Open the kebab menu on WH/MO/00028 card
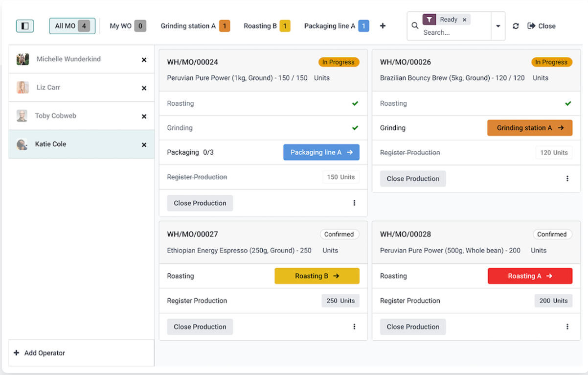588x375 pixels. click(567, 327)
